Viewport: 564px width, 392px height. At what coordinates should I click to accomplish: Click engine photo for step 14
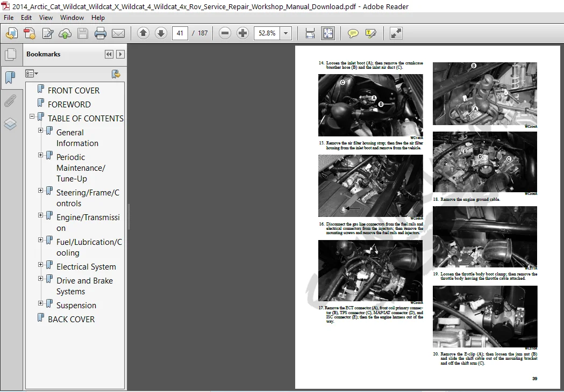370,105
